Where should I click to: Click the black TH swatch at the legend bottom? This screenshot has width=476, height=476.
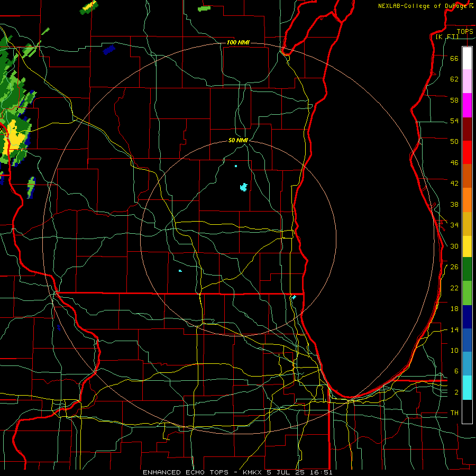(467, 411)
